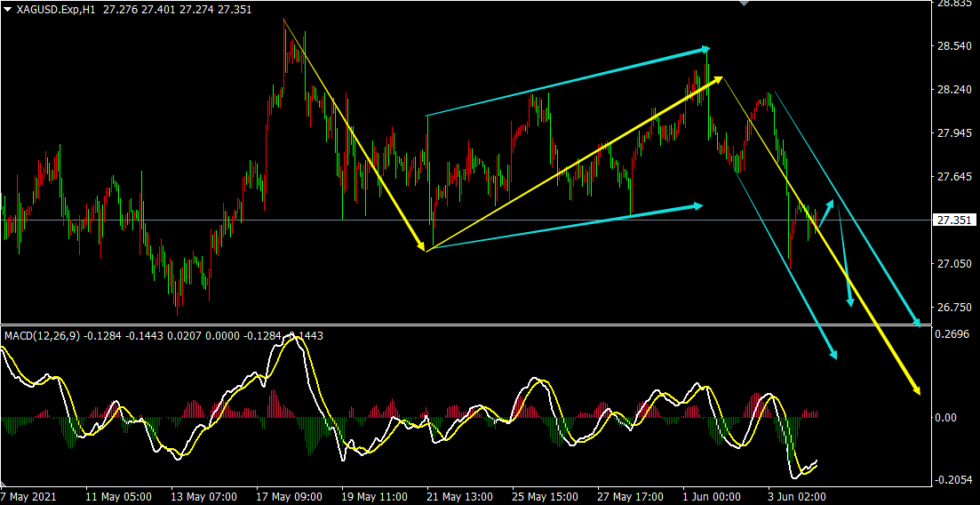This screenshot has height=505, width=980.
Task: Select the upper cyan rising channel arrowhead
Action: [704, 48]
